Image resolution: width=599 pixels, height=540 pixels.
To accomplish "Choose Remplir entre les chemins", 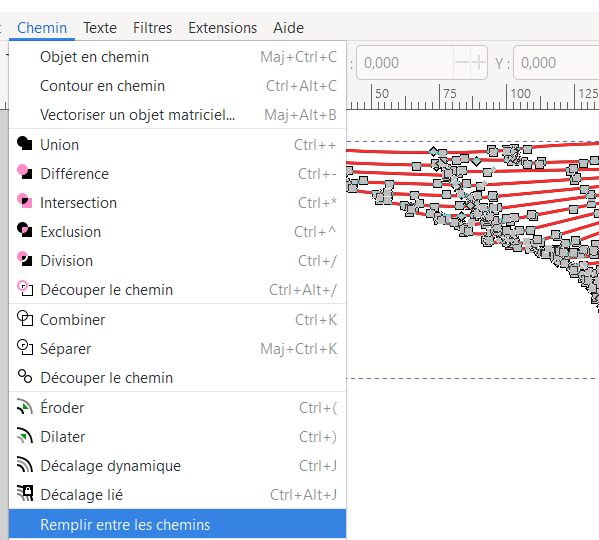I will [x=178, y=524].
